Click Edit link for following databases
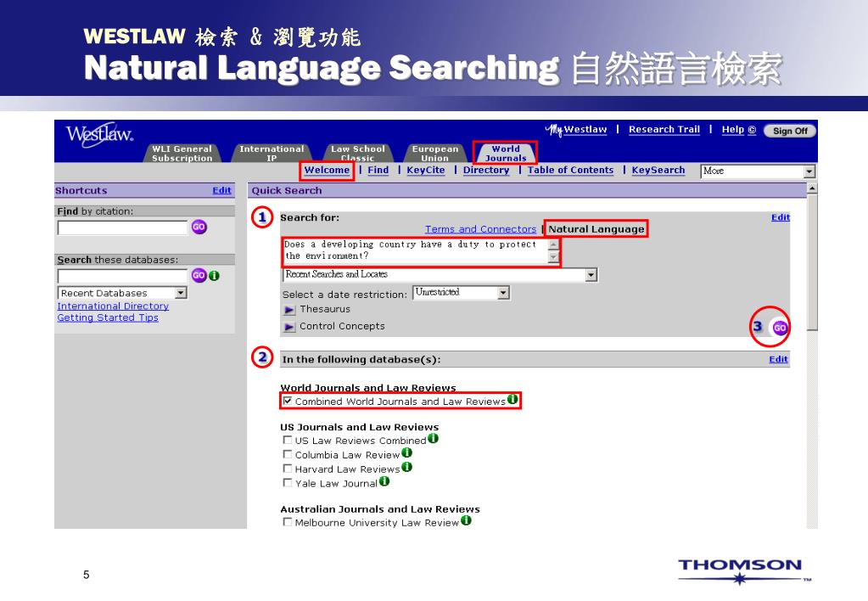 778,359
